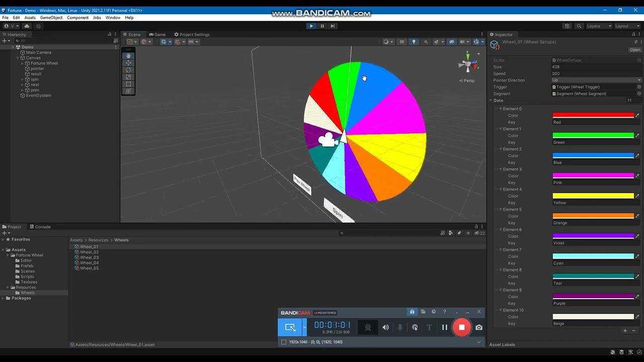
Task: Click the Yellow color swatch of Element 4
Action: click(593, 196)
